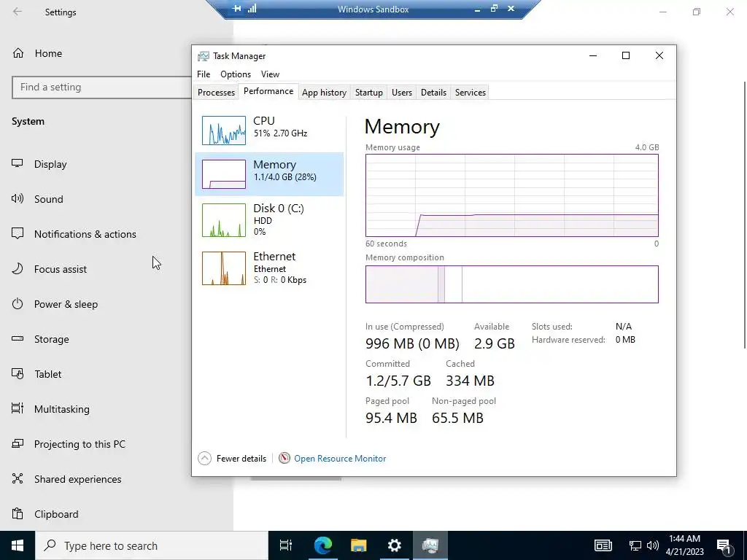This screenshot has width=747, height=560.
Task: Select the CPU performance graph thumbnail
Action: (x=223, y=130)
